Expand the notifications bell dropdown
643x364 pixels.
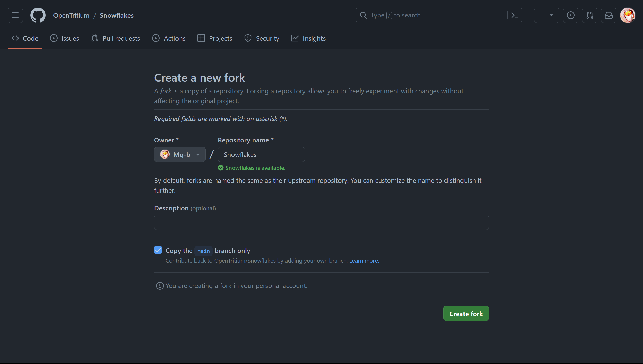(609, 15)
